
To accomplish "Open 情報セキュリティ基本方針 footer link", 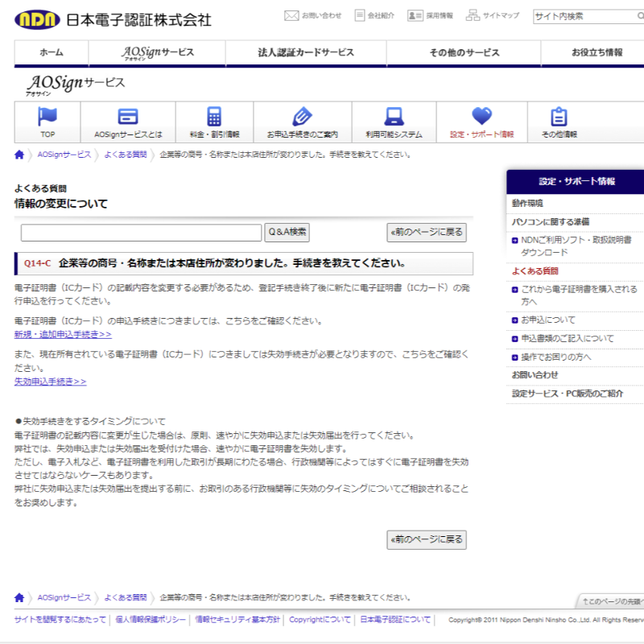I will coord(237,619).
